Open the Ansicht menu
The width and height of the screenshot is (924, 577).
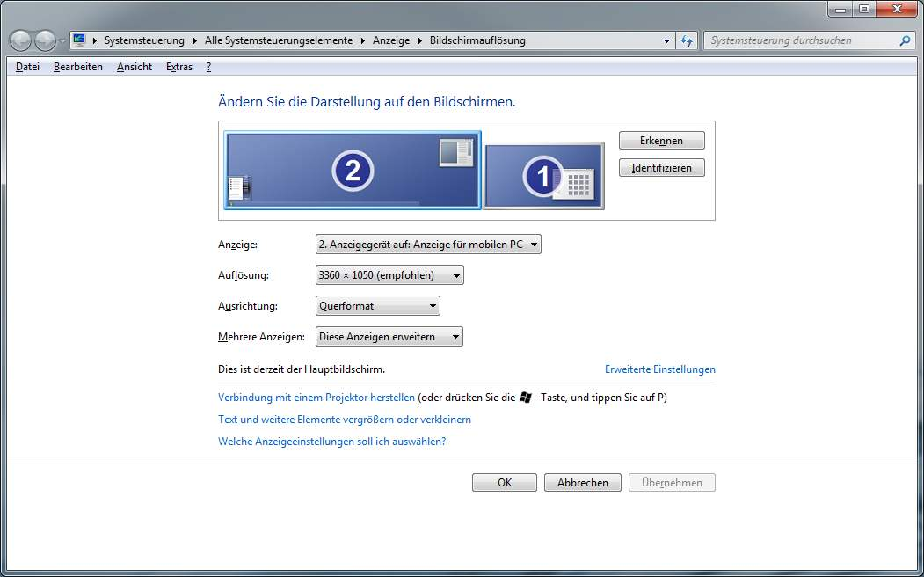(x=135, y=67)
